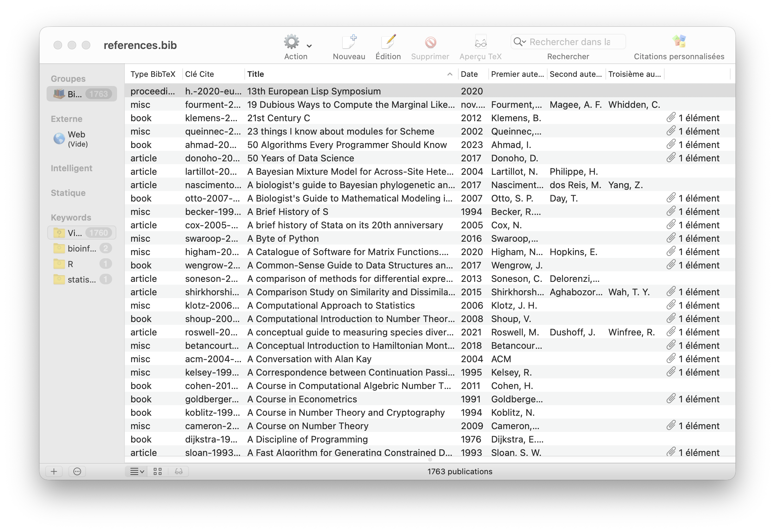This screenshot has width=775, height=532.
Task: Click paperclip for Catalogue of Software row
Action: coord(671,252)
